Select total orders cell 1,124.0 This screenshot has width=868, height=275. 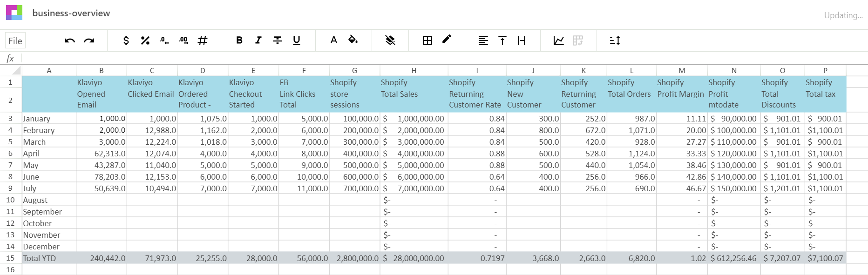(632, 153)
